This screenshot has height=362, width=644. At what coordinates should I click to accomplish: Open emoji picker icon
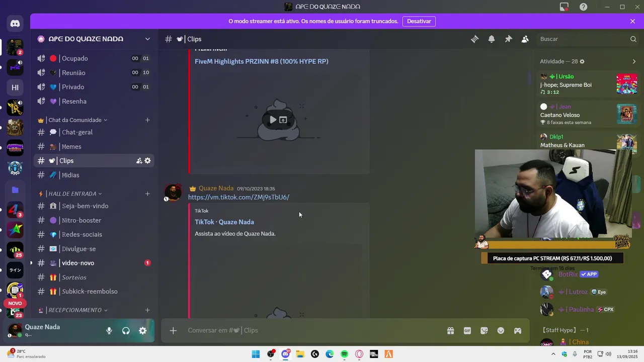tap(501, 330)
